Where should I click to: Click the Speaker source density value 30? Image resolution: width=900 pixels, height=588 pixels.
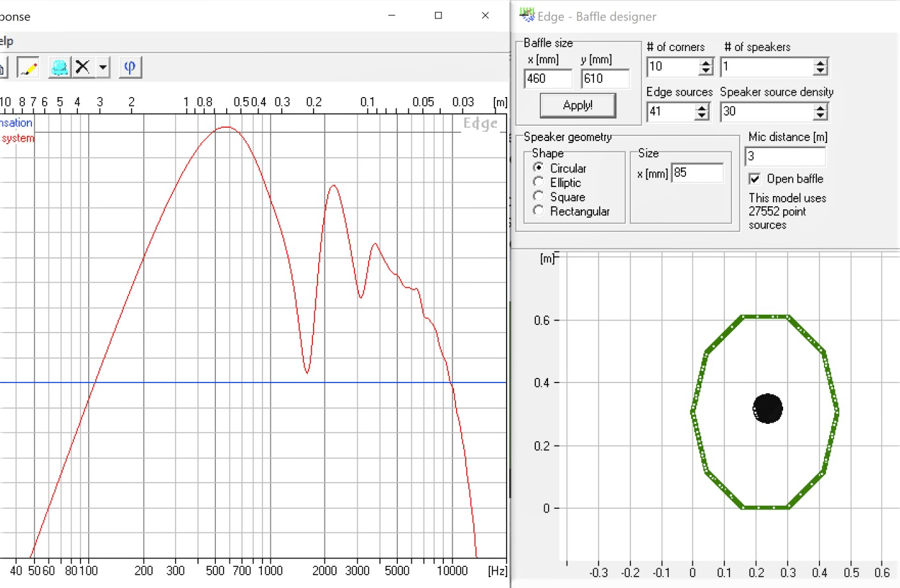pos(767,112)
